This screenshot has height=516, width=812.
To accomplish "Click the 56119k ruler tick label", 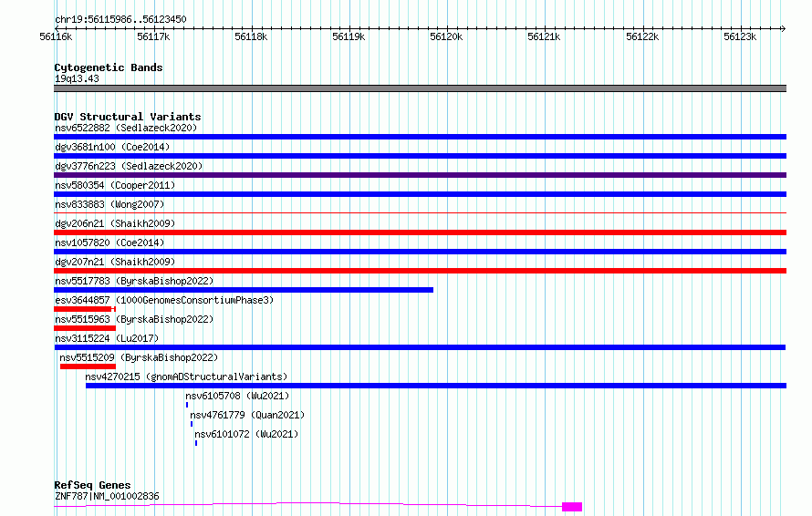I will [349, 36].
